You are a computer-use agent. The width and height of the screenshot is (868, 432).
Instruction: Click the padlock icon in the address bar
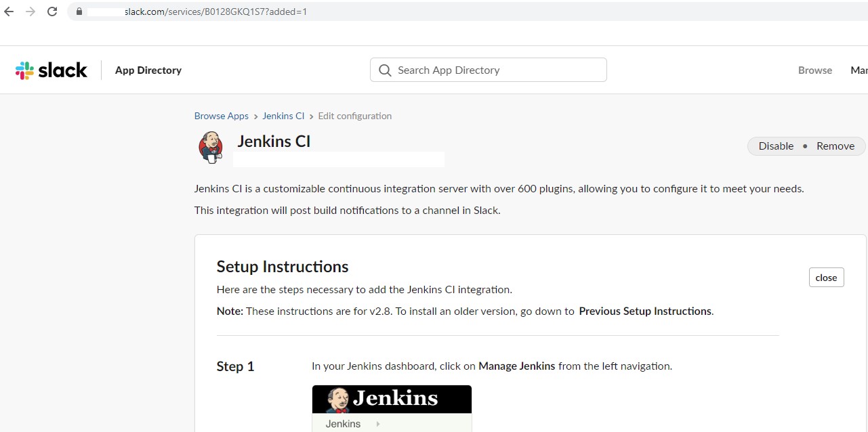coord(79,12)
